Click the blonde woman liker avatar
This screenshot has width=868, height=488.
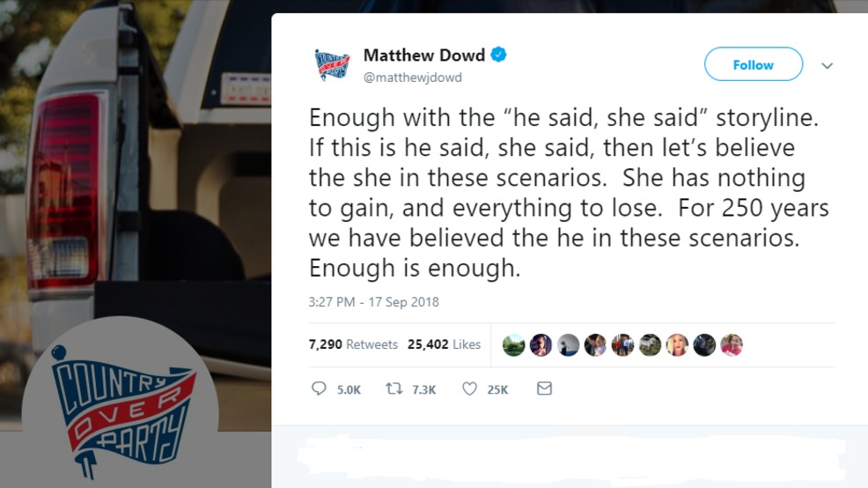677,345
